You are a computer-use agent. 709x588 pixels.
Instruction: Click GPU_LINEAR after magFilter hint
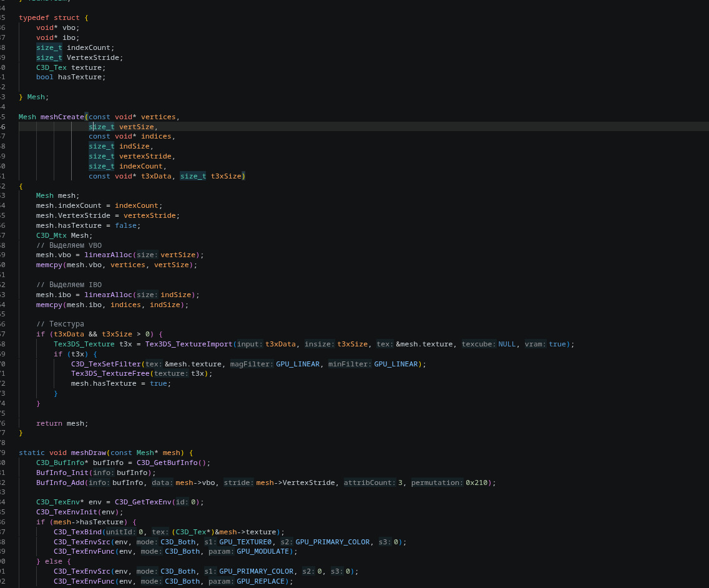click(298, 364)
